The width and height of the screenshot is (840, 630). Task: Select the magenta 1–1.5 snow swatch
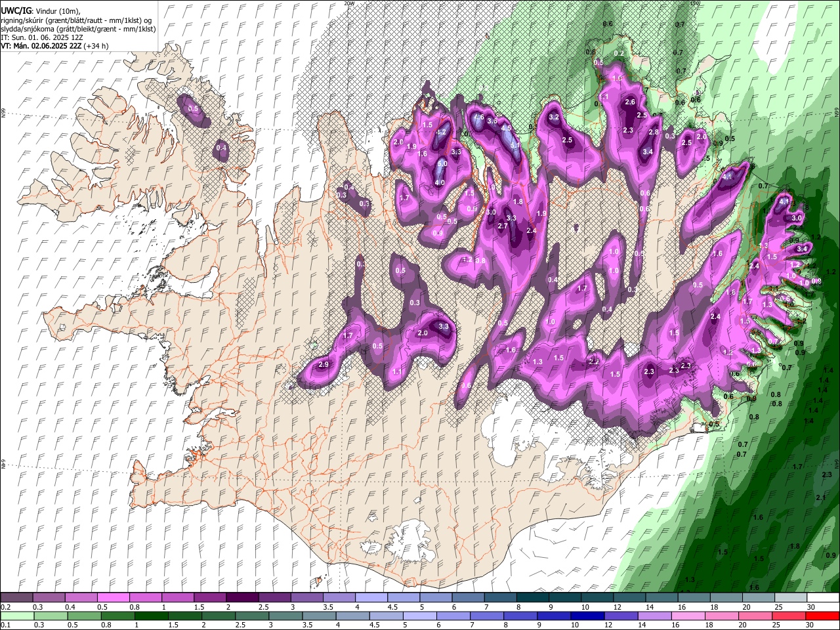178,598
